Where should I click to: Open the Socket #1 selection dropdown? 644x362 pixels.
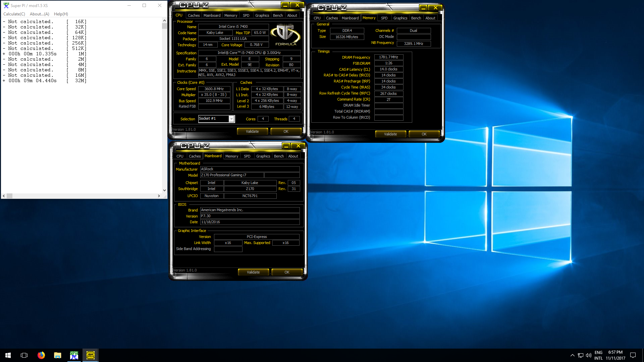click(x=231, y=119)
